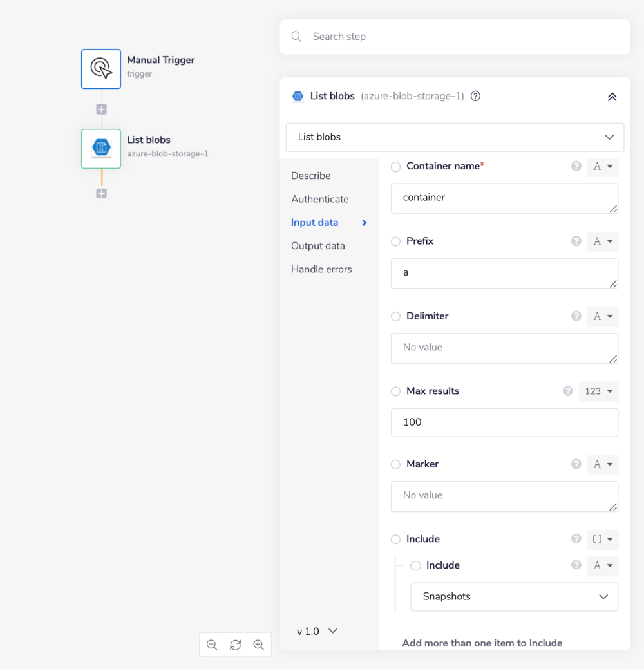Viewport: 644px width, 669px height.
Task: Zoom in the workflow canvas
Action: 259,645
